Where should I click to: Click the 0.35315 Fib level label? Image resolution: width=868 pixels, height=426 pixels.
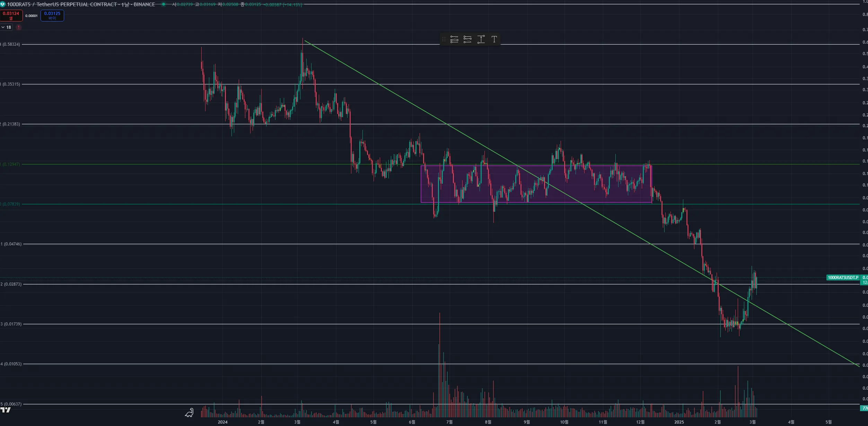(10, 84)
